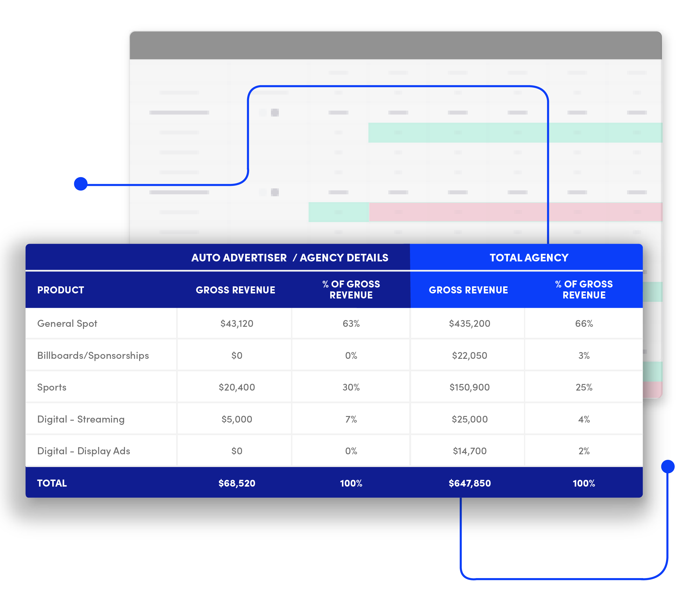Image resolution: width=693 pixels, height=616 pixels.
Task: Select the Auto Advertiser / Agency Details header
Action: click(289, 258)
